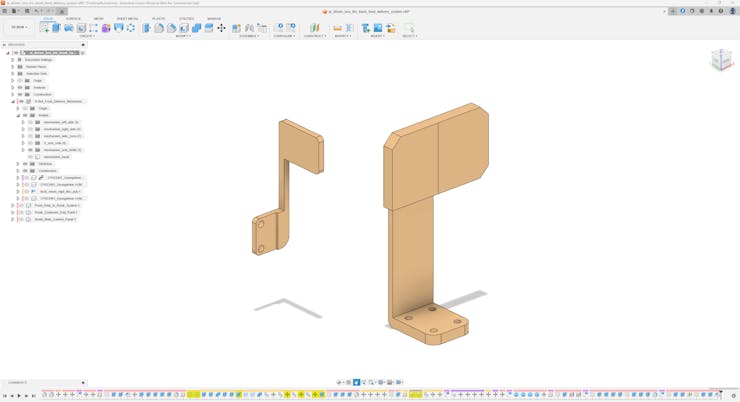Expand the Document Settings node
Screen dimensions: 740x402
tap(13, 60)
